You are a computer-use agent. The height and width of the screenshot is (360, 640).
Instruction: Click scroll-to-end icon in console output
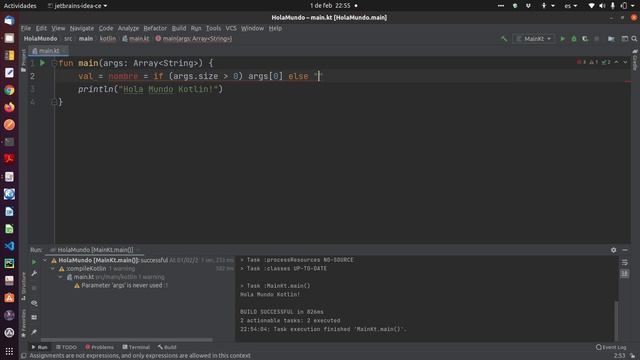(x=624, y=274)
